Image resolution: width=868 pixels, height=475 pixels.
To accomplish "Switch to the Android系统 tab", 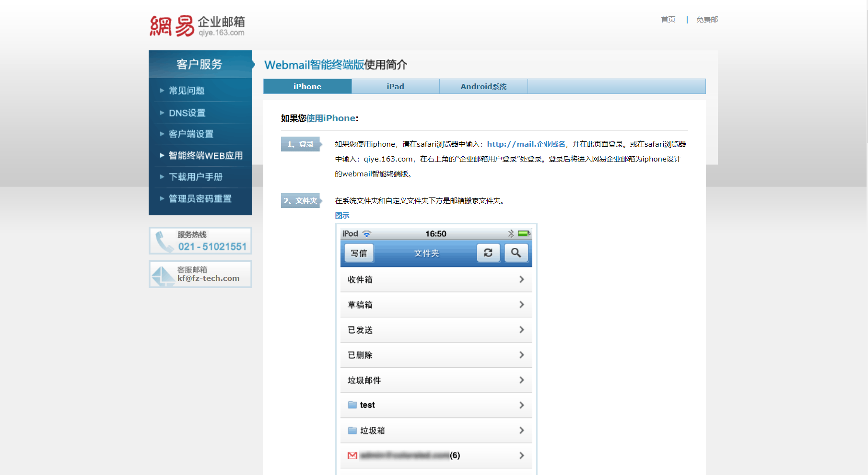I will (x=483, y=86).
